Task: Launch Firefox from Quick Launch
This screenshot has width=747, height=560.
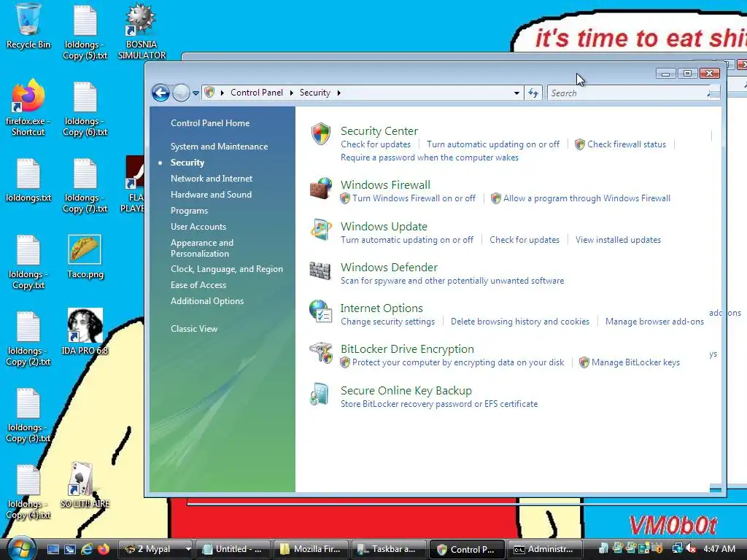Action: (103, 549)
